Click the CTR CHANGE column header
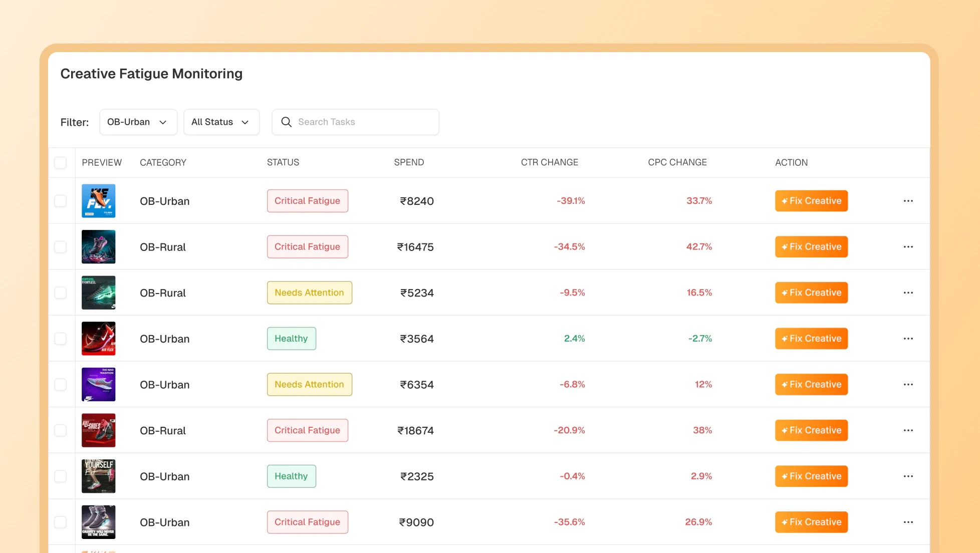The height and width of the screenshot is (553, 980). click(x=549, y=162)
